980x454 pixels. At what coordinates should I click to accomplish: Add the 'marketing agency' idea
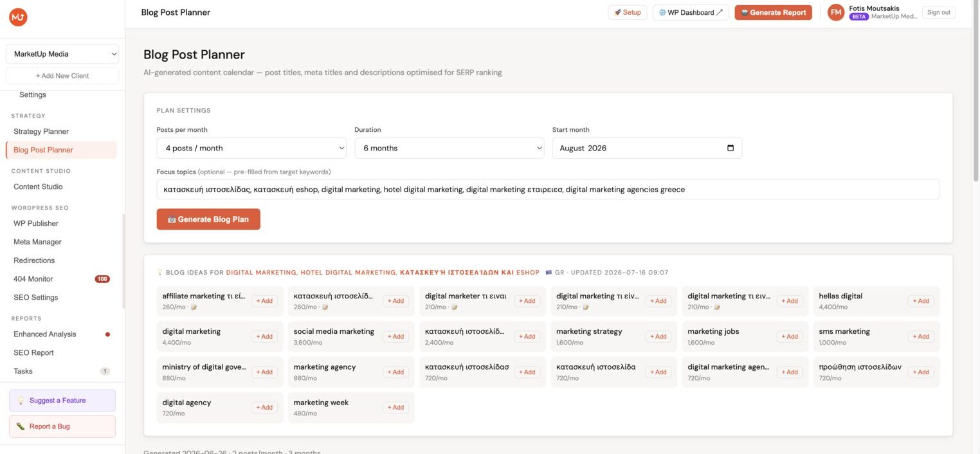[395, 372]
